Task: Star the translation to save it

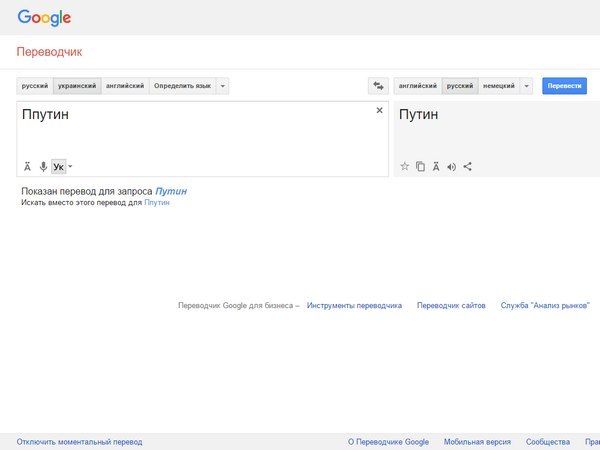Action: (x=405, y=166)
